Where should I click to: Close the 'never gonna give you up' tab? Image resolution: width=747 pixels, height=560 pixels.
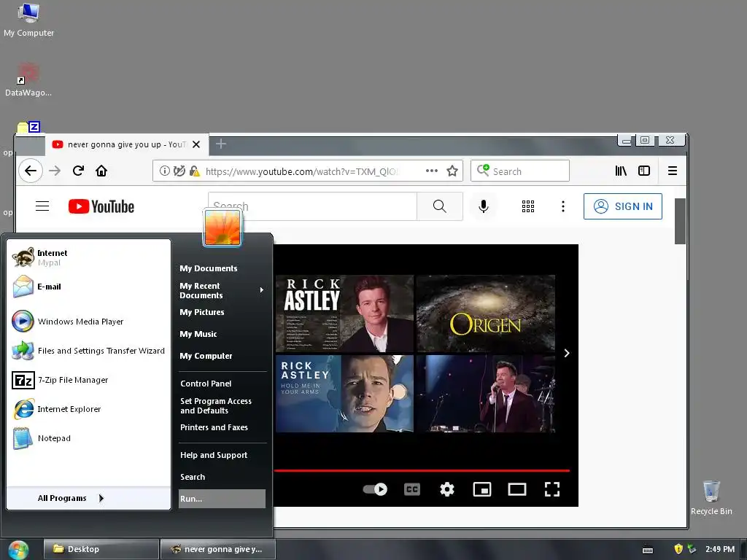pos(196,144)
